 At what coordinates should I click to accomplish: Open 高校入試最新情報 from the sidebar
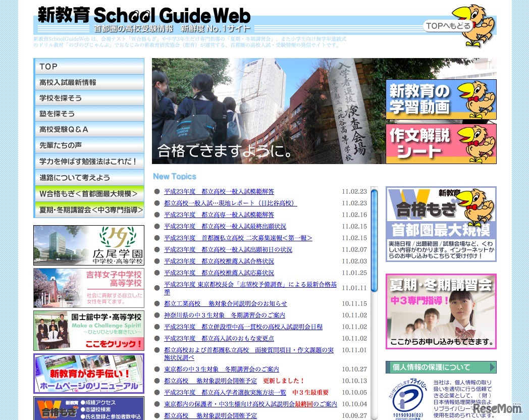tap(89, 82)
